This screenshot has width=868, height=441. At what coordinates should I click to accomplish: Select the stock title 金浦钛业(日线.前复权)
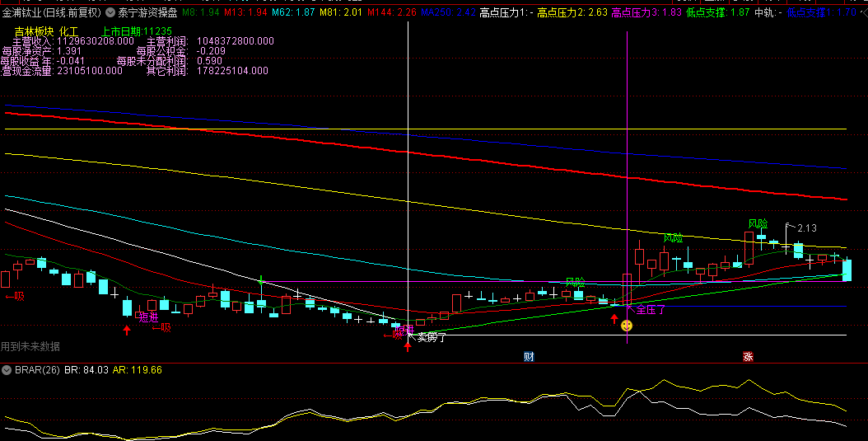(53, 12)
